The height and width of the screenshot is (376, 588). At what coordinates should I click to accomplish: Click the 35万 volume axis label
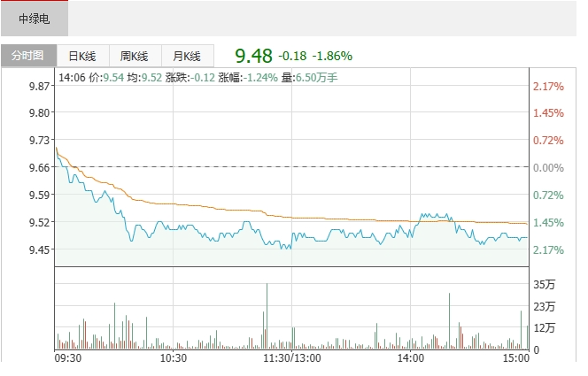click(544, 285)
